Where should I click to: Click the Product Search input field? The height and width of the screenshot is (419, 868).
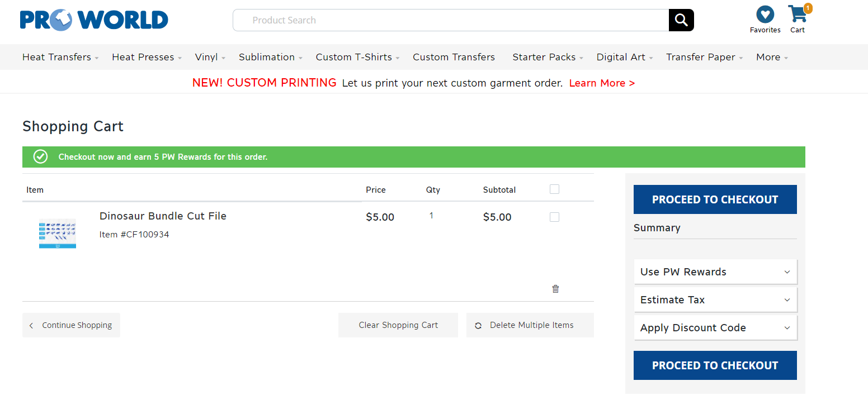(x=451, y=20)
